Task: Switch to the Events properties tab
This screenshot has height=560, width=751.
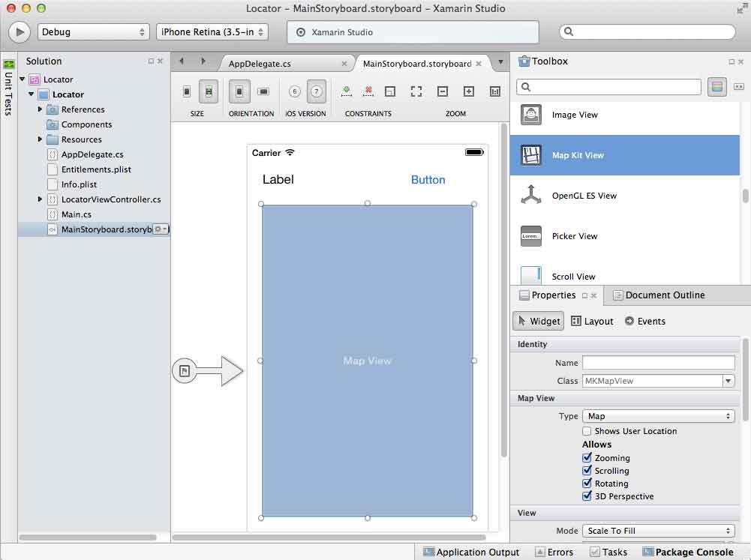Action: [x=645, y=321]
